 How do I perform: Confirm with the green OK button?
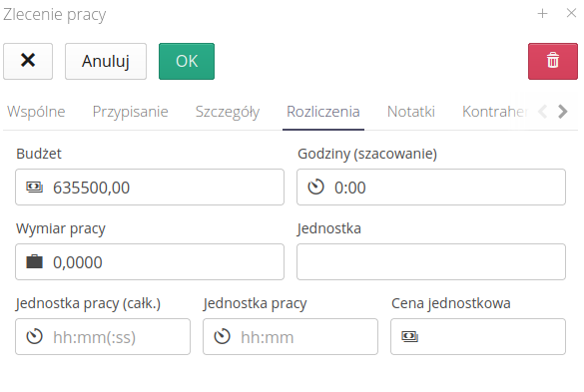(x=187, y=62)
